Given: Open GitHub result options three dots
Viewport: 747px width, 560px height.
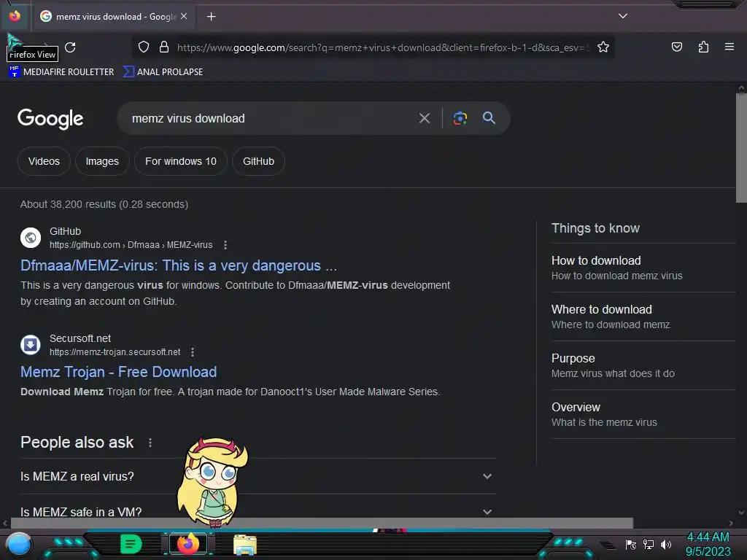Looking at the screenshot, I should [225, 245].
